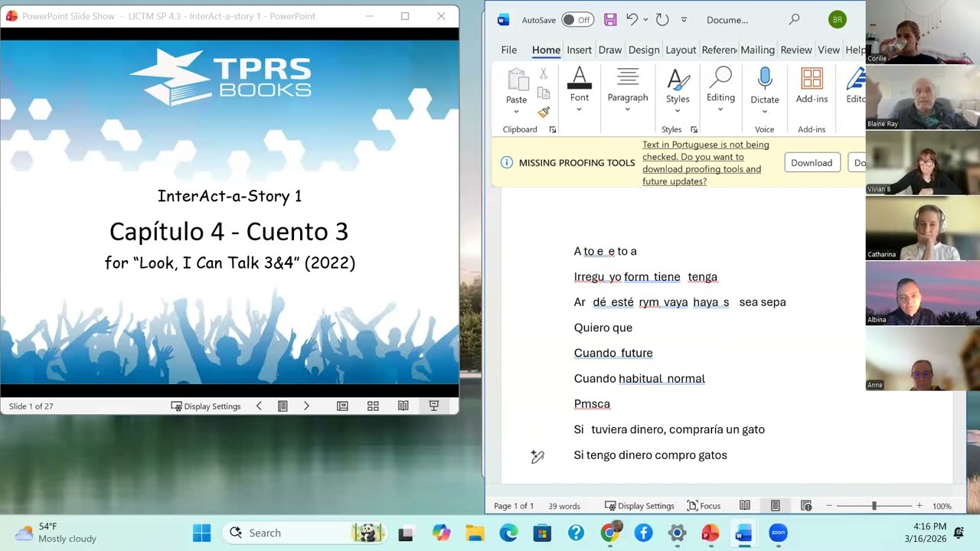Open Zoom from the taskbar
Image resolution: width=980 pixels, height=551 pixels.
tap(778, 533)
